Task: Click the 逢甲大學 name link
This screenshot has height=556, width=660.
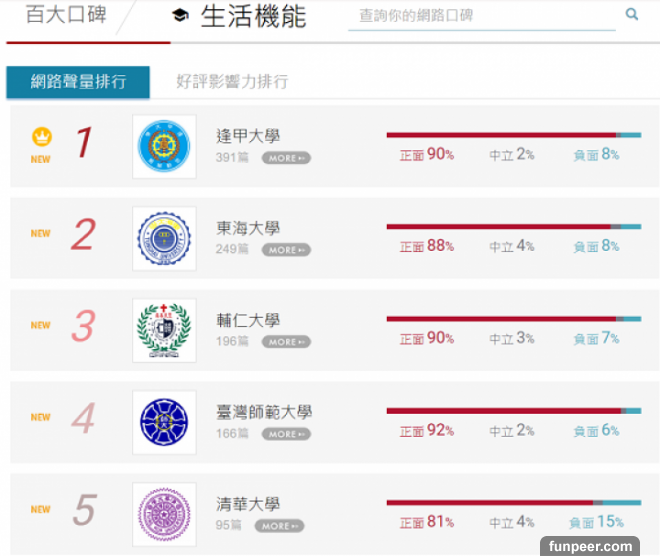Action: click(248, 136)
